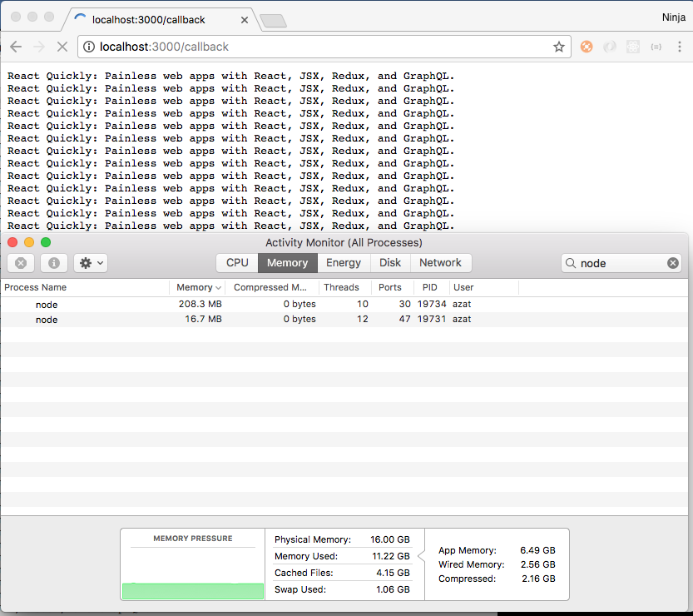Click Cached Files 4.15 GB value

(x=393, y=573)
